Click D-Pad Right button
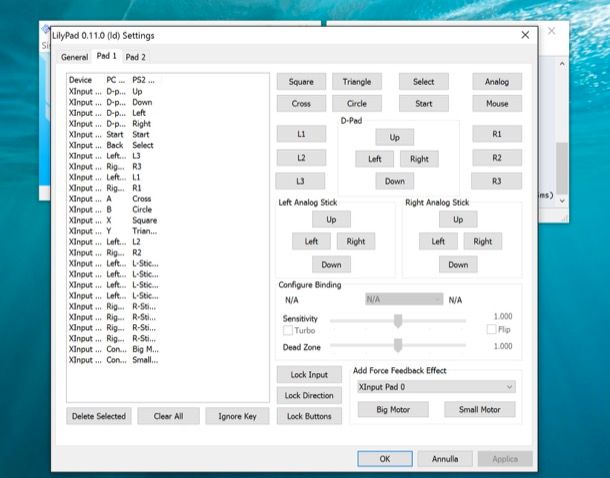This screenshot has width=610, height=478. click(419, 159)
